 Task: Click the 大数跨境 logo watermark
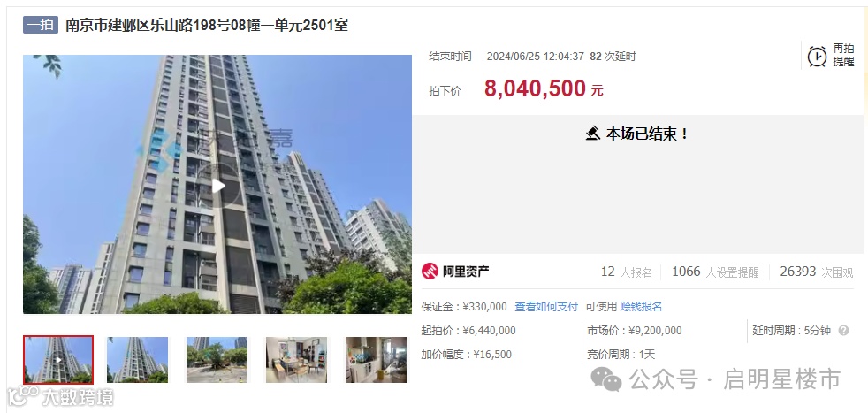pos(60,396)
